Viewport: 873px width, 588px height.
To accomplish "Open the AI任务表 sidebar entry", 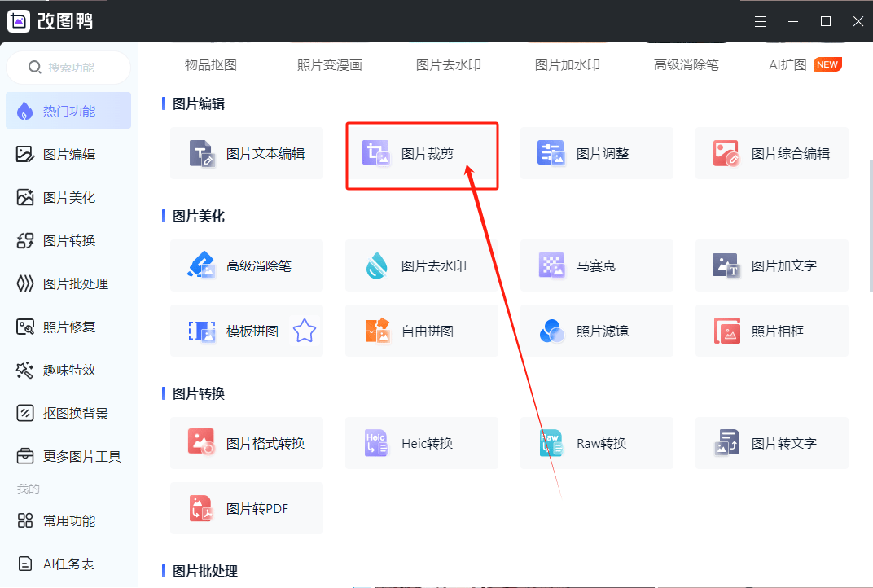I will [x=68, y=564].
